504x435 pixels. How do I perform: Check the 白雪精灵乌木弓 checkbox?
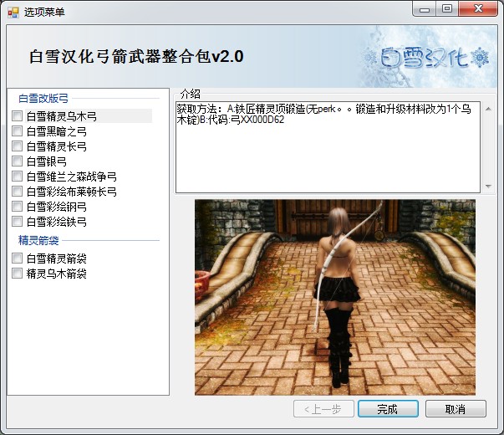(17, 116)
